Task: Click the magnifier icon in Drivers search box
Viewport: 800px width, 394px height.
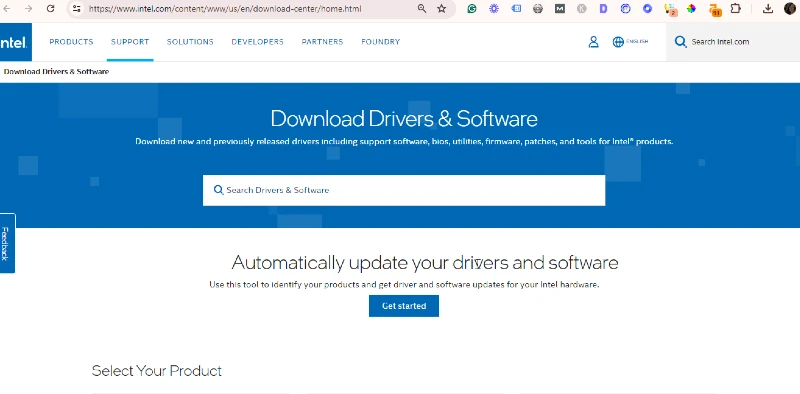Action: 218,190
